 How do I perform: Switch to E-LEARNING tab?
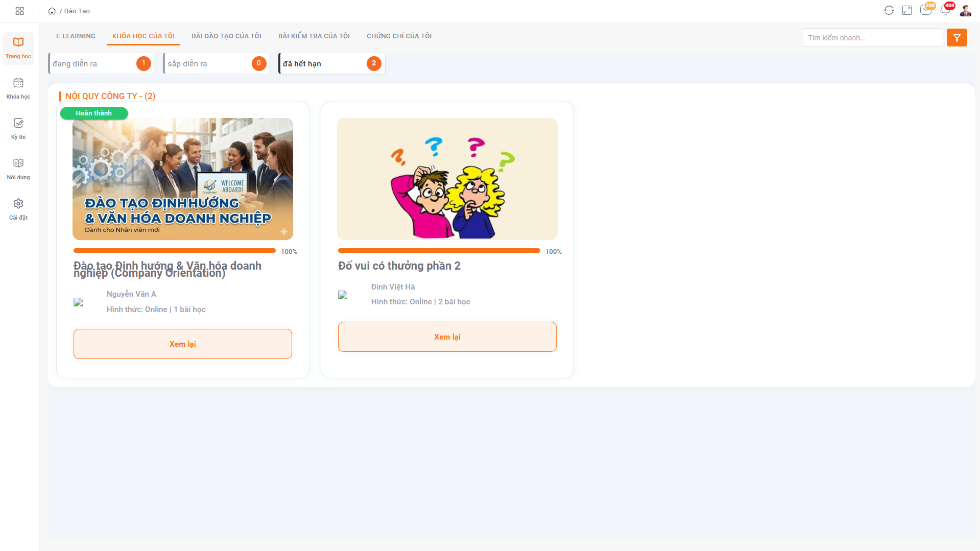point(76,36)
